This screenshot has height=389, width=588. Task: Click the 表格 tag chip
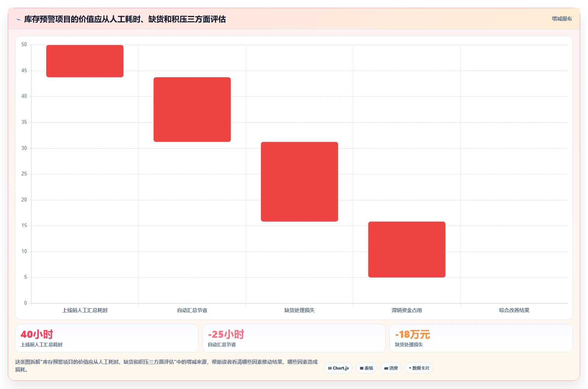tap(367, 368)
